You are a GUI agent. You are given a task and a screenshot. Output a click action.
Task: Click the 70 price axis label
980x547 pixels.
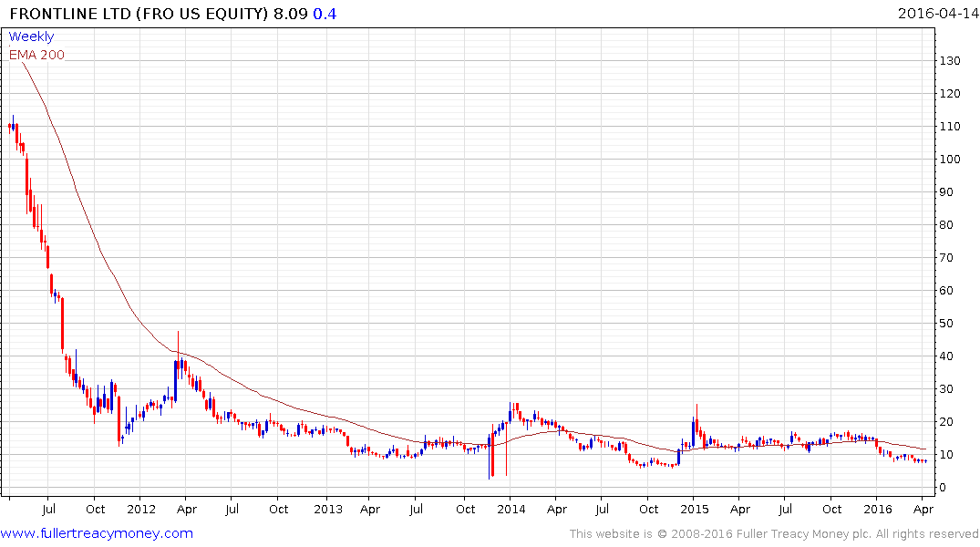[x=947, y=258]
